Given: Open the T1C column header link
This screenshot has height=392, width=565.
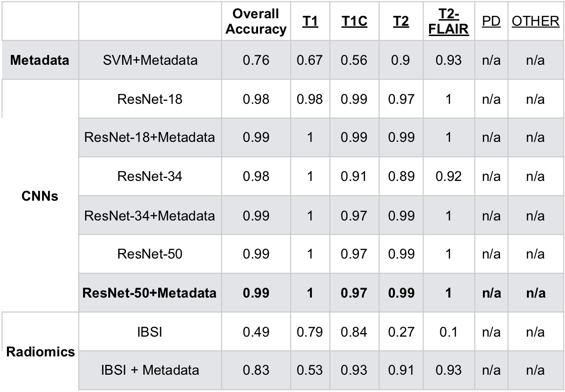Looking at the screenshot, I should point(354,23).
